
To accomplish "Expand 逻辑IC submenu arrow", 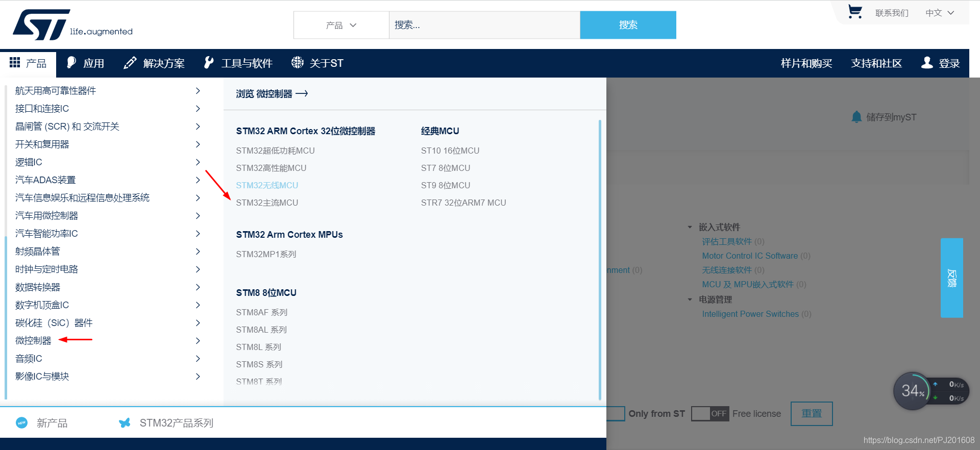I will click(x=198, y=162).
